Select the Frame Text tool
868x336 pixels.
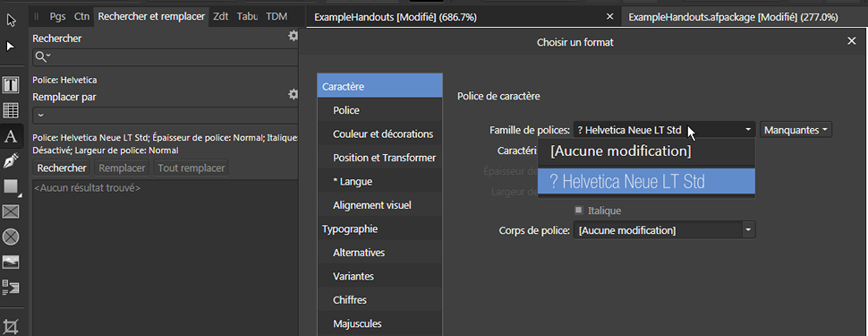click(11, 85)
